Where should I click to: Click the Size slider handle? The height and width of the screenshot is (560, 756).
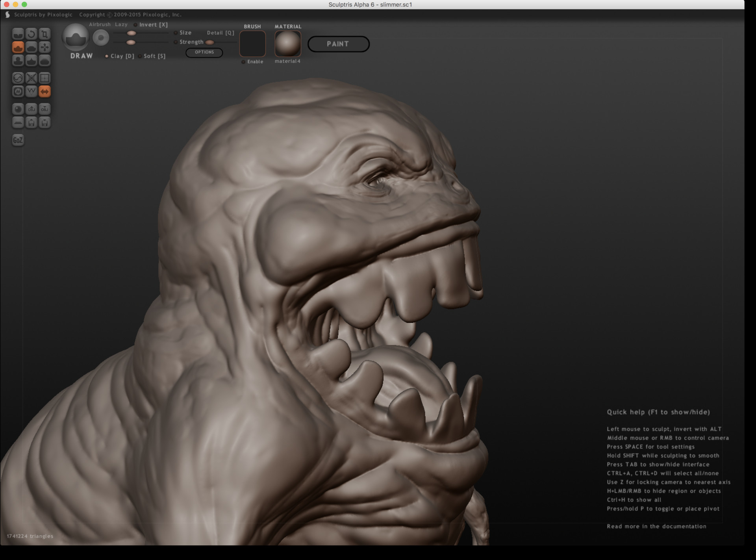point(132,33)
